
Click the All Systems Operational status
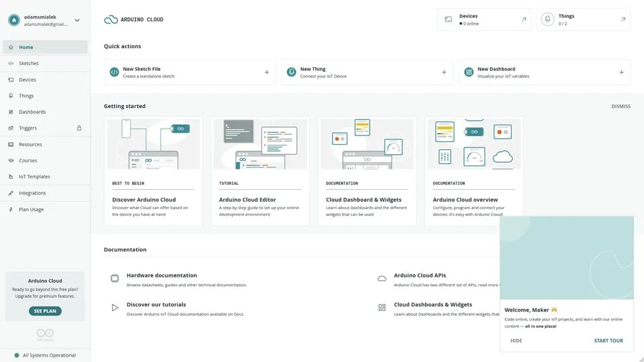[x=45, y=355]
